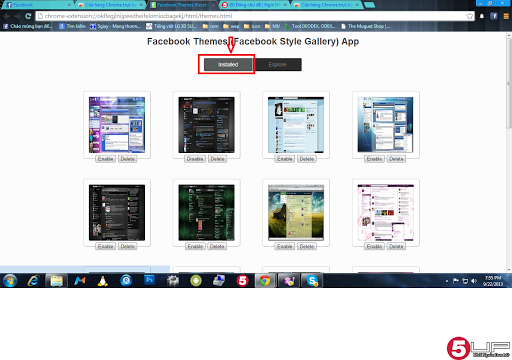
Task: Delete the light blue theme
Action: coord(307,159)
